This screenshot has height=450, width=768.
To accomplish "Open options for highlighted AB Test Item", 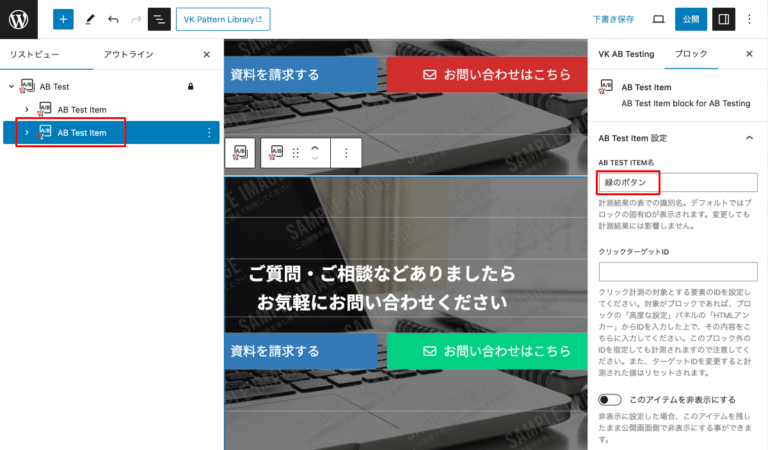I will [209, 133].
